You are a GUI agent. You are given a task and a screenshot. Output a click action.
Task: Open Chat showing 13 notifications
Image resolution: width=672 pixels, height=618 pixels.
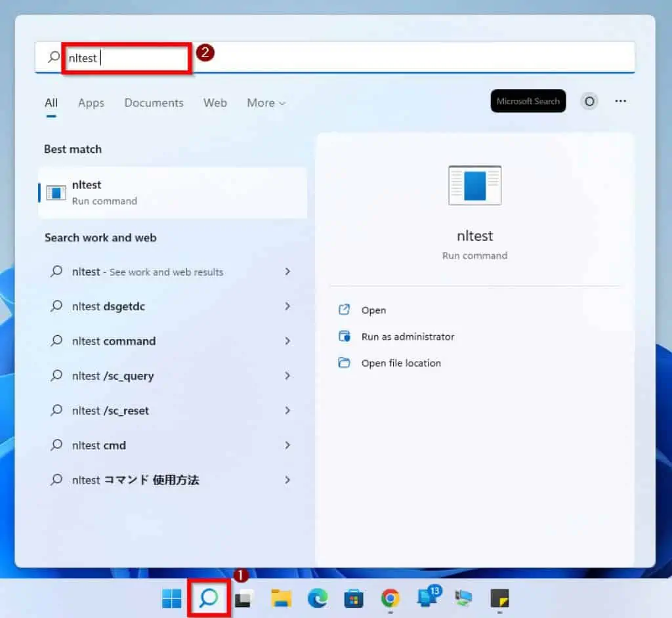429,598
